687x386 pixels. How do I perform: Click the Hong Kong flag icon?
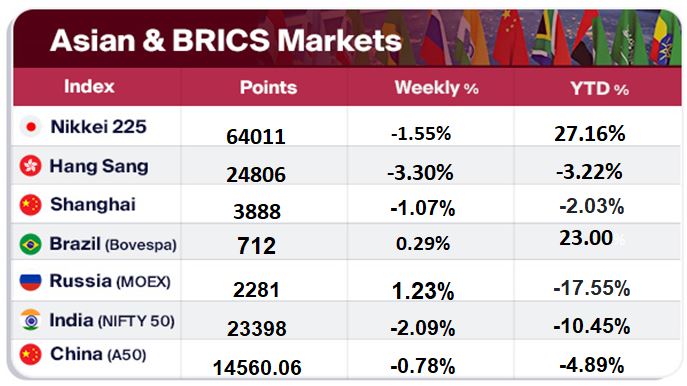click(x=31, y=166)
